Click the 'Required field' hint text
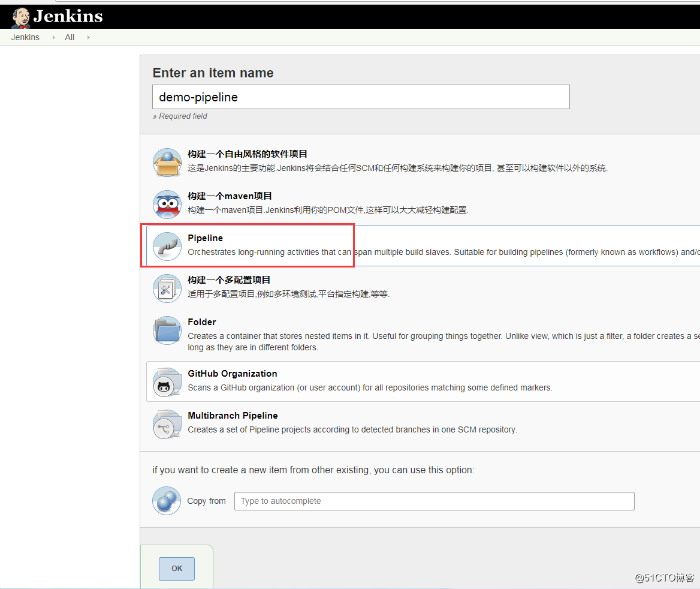The image size is (700, 589). [x=180, y=116]
